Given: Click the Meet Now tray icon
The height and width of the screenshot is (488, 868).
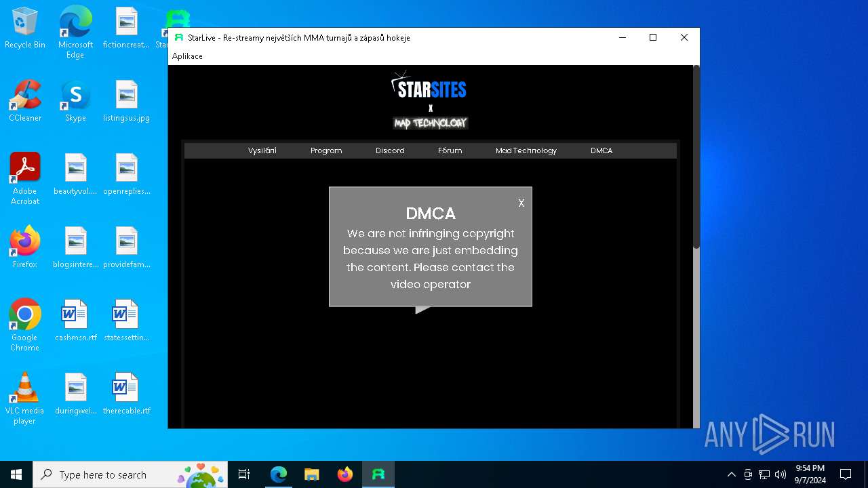Looking at the screenshot, I should pos(748,474).
